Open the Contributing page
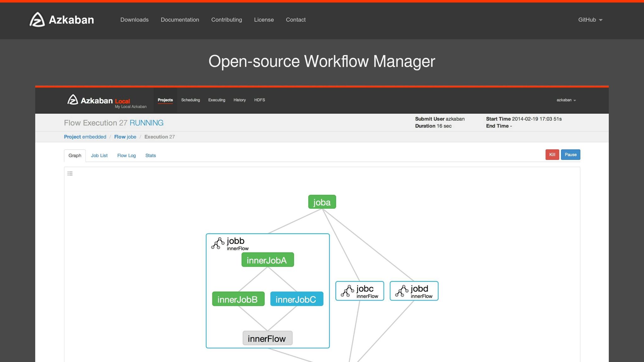The height and width of the screenshot is (362, 644). 227,20
